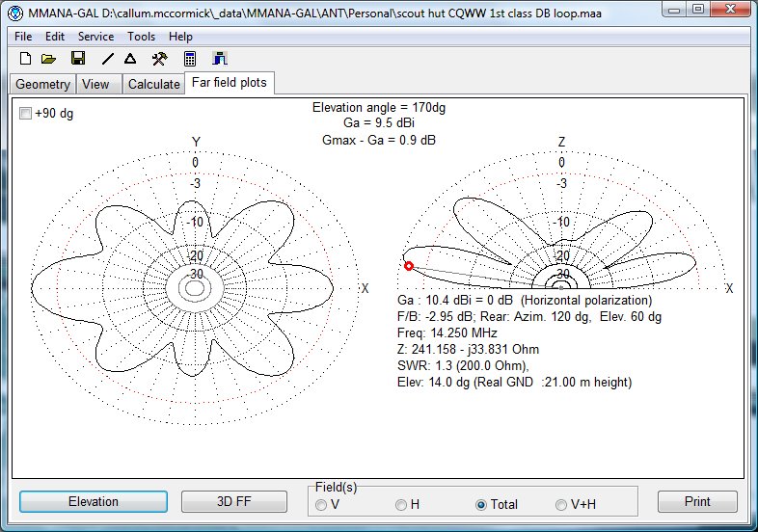Select the V field radio button
The height and width of the screenshot is (532, 758).
point(322,505)
